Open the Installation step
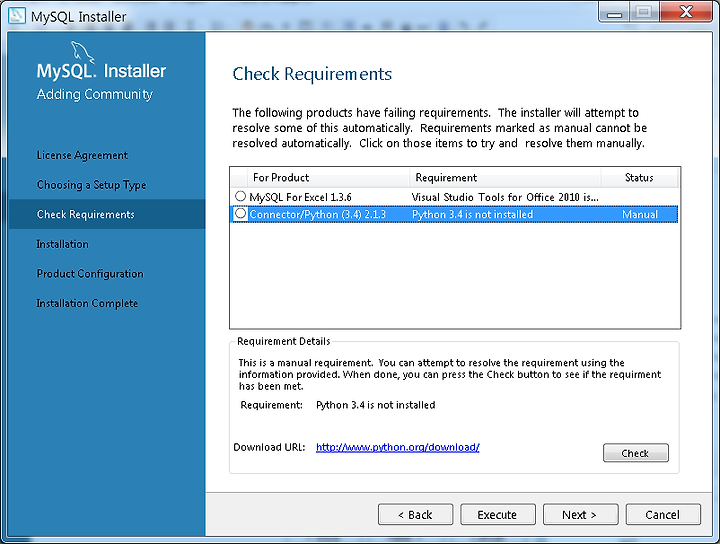Viewport: 720px width, 544px height. (62, 244)
